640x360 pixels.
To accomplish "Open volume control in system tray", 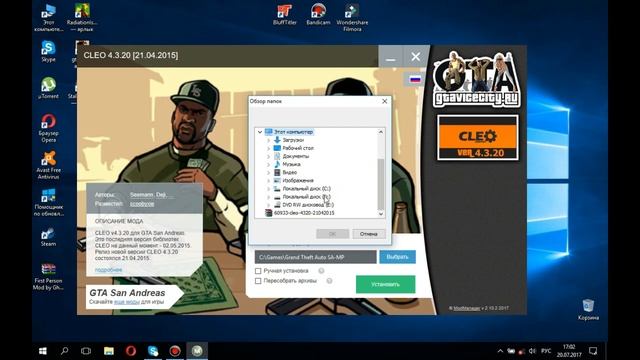I will [x=532, y=351].
